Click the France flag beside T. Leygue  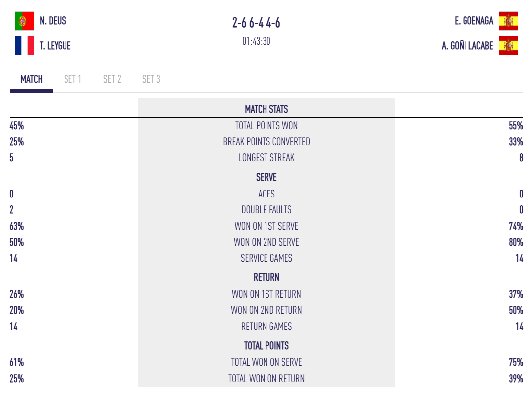pos(24,46)
